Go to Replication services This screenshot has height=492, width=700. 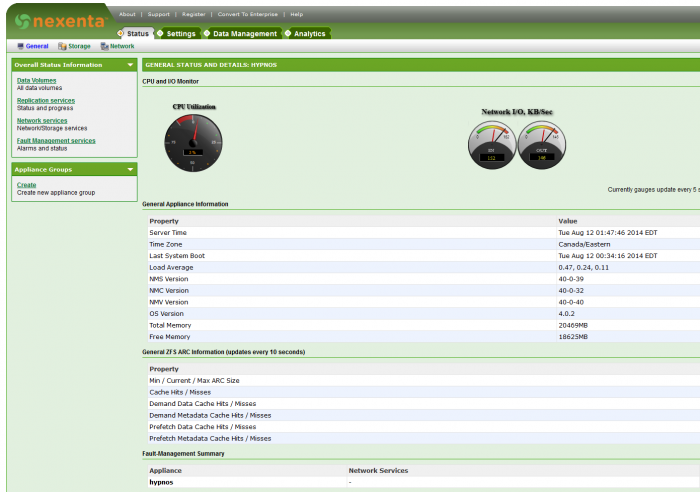(x=46, y=100)
